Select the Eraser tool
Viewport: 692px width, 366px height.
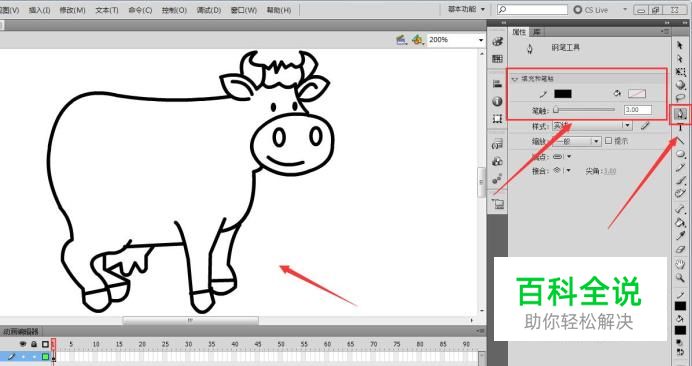click(x=680, y=249)
